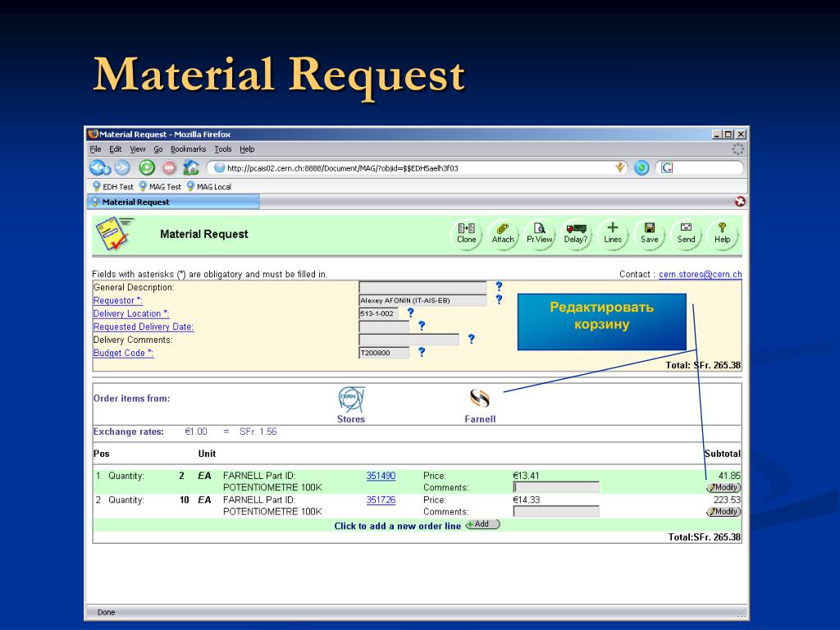Open the View menu
Image resolution: width=840 pixels, height=630 pixels.
click(x=138, y=149)
